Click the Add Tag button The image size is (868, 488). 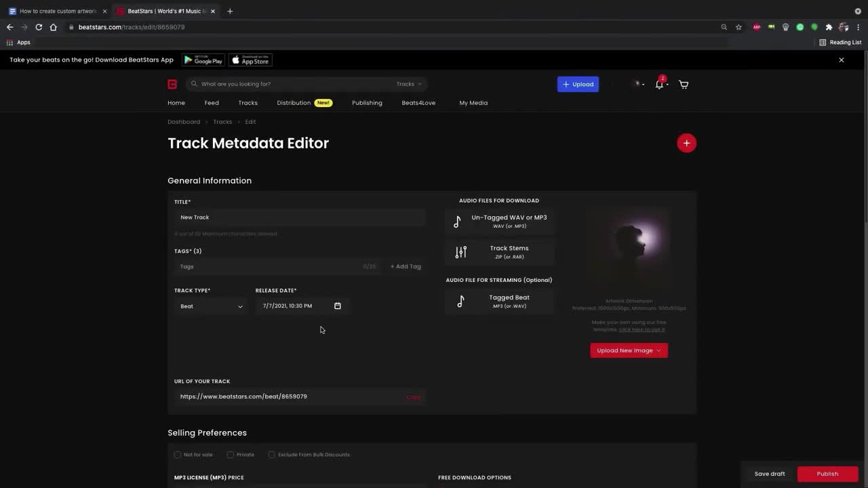(406, 266)
